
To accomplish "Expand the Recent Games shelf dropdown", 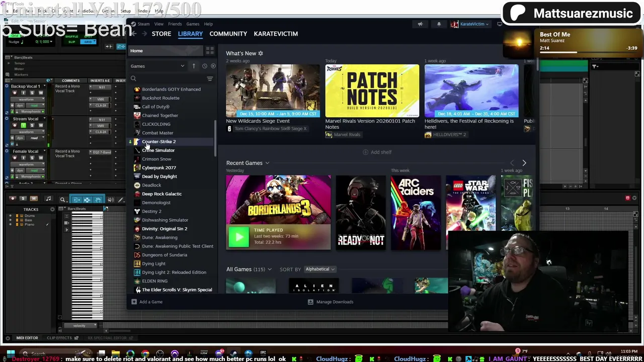I will pyautogui.click(x=267, y=163).
